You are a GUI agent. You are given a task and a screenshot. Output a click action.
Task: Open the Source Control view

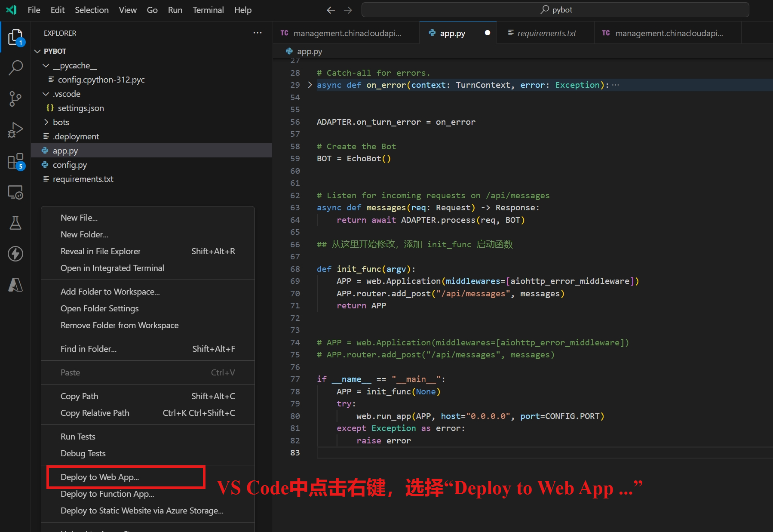tap(16, 98)
